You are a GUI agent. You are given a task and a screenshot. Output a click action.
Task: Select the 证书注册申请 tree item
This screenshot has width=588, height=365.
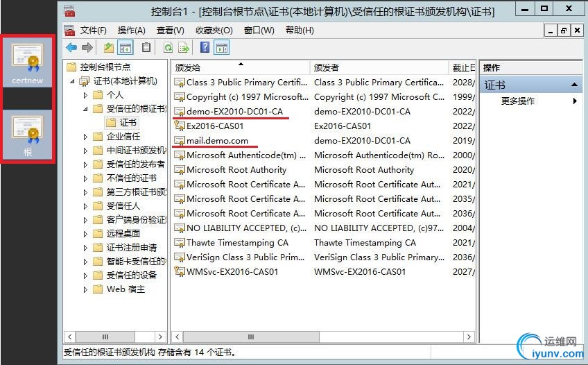point(132,248)
